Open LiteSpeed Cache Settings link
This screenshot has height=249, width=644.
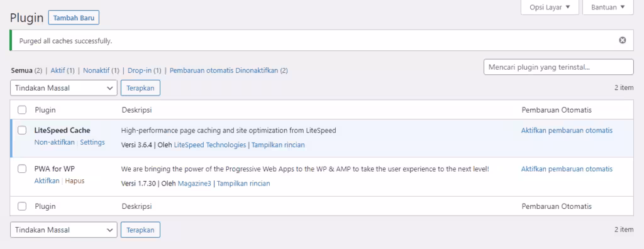coord(92,142)
